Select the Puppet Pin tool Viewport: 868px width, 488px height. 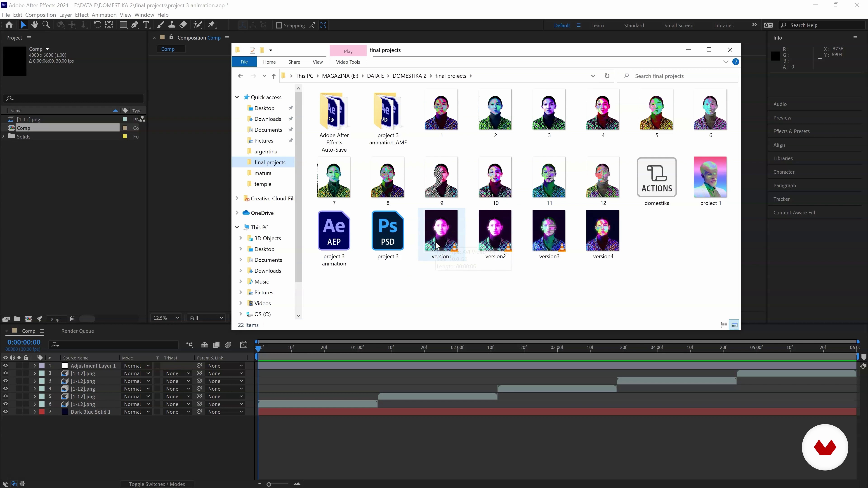point(211,25)
